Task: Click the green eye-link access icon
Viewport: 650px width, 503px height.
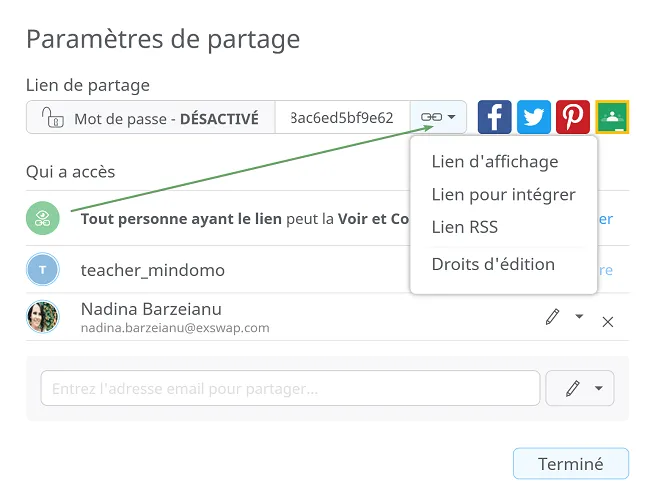Action: 43,218
